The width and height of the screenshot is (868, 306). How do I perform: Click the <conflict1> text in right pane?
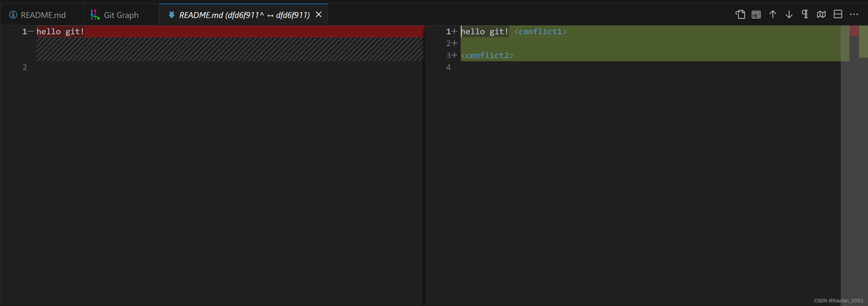[x=540, y=31]
